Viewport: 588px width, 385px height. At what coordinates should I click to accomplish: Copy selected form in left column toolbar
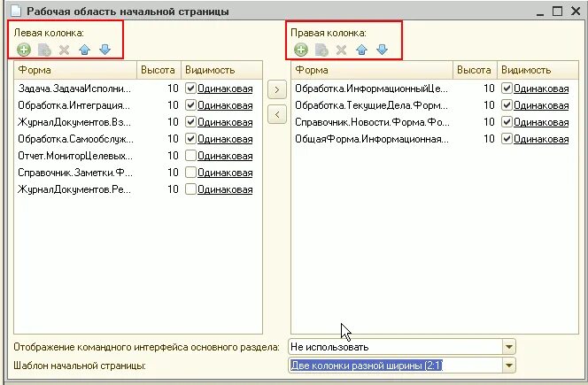[x=44, y=50]
